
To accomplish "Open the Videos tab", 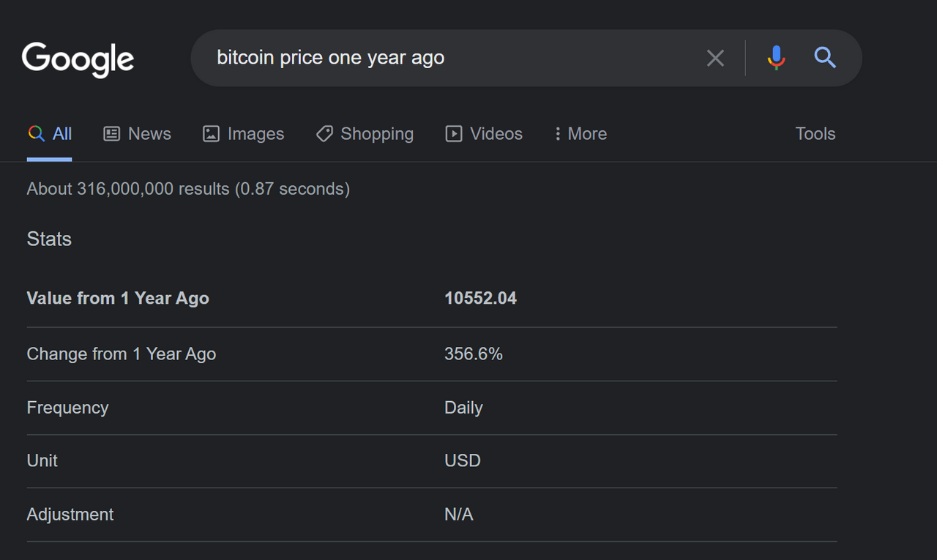I will tap(484, 134).
